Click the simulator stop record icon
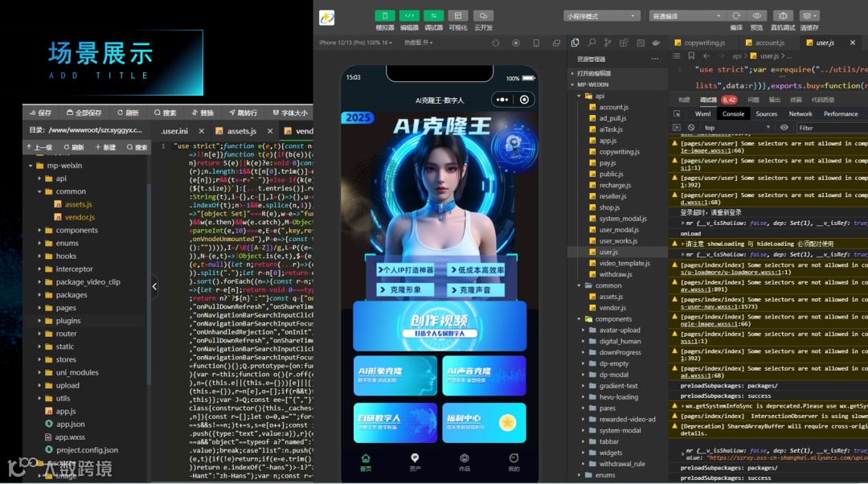Screen dimensions: 868x484 pyautogui.click(x=516, y=43)
